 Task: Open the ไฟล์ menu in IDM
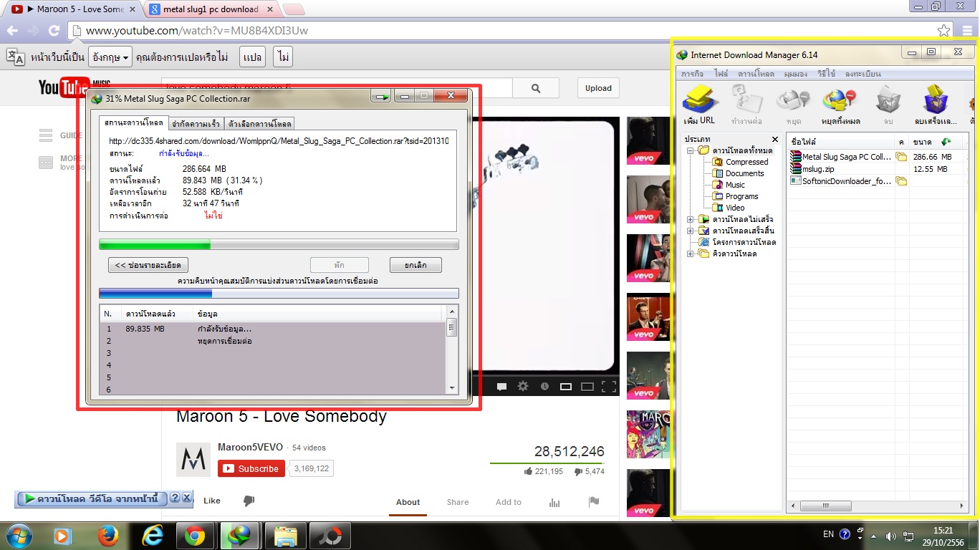(721, 74)
